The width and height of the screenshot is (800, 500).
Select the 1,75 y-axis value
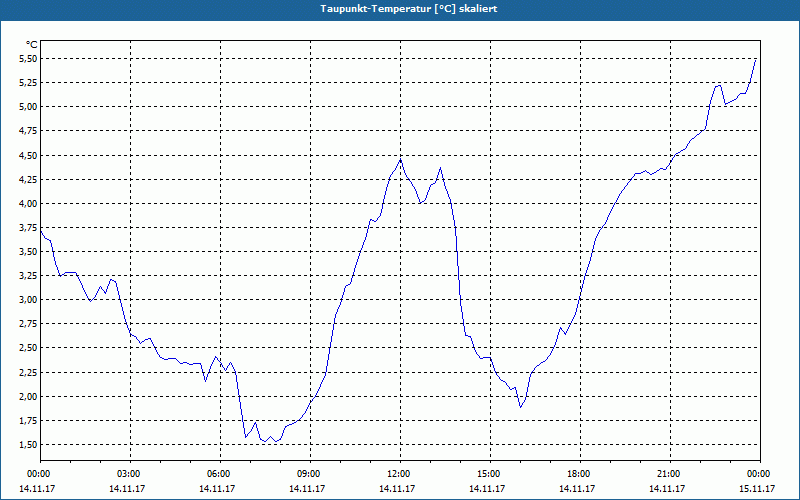point(28,421)
